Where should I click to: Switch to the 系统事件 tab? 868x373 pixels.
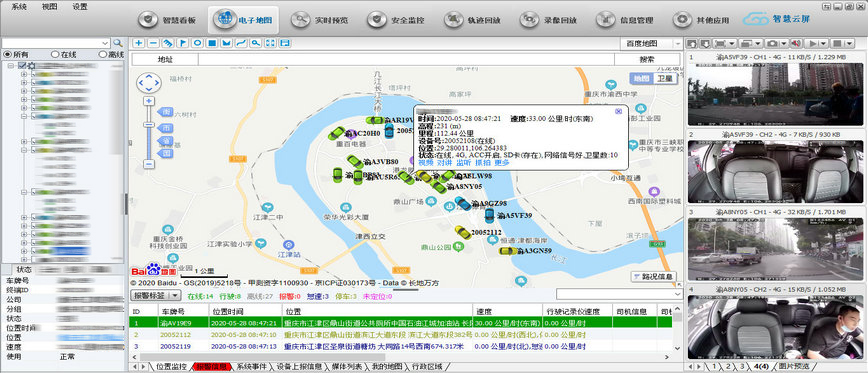tap(251, 367)
